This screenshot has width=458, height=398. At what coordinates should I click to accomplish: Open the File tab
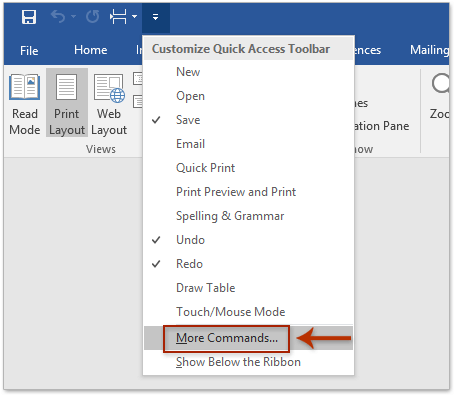coord(29,50)
